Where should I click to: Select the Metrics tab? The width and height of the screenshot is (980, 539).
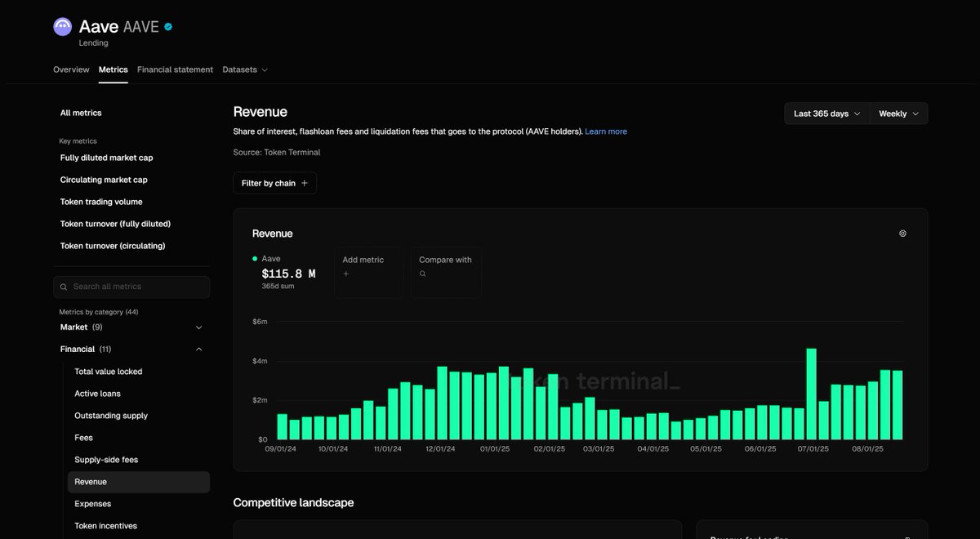tap(114, 69)
